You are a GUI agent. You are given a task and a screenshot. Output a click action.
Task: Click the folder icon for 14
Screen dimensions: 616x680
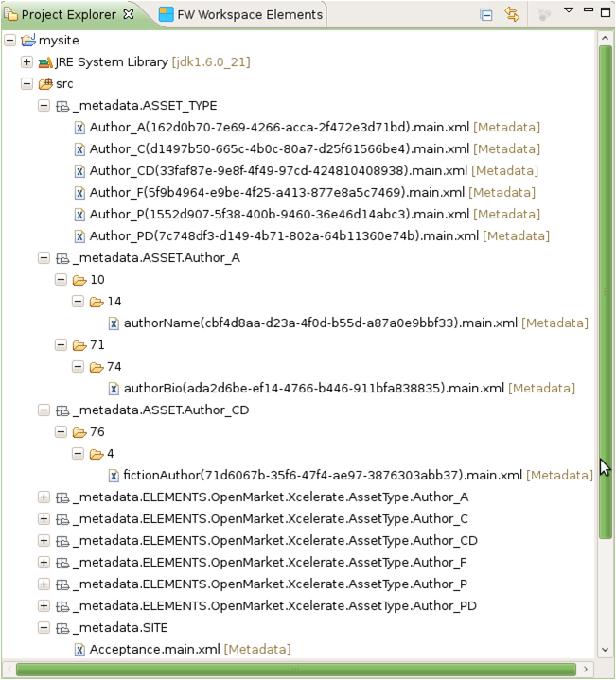(x=97, y=302)
